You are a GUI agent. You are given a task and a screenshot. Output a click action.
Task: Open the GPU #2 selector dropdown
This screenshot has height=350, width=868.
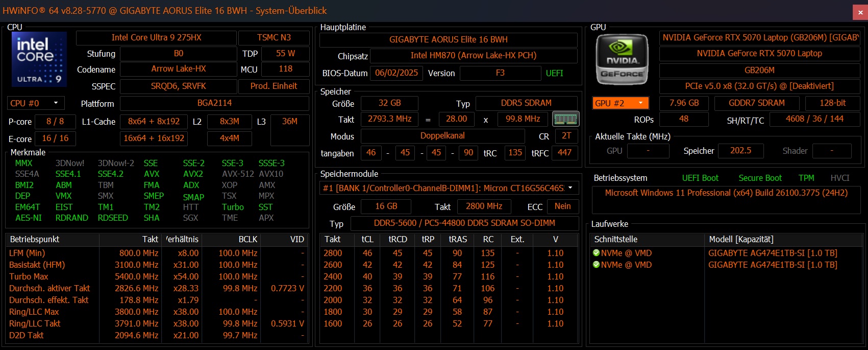coord(621,103)
